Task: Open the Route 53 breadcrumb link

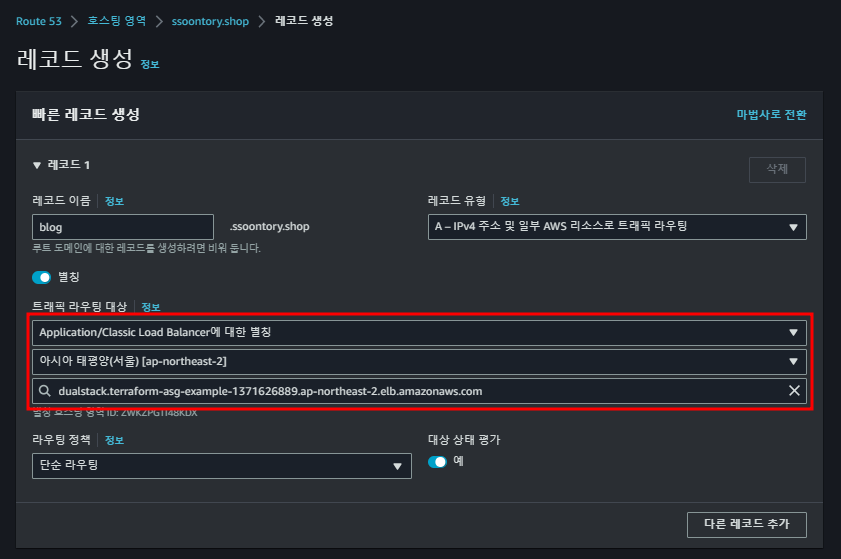Action: tap(39, 21)
